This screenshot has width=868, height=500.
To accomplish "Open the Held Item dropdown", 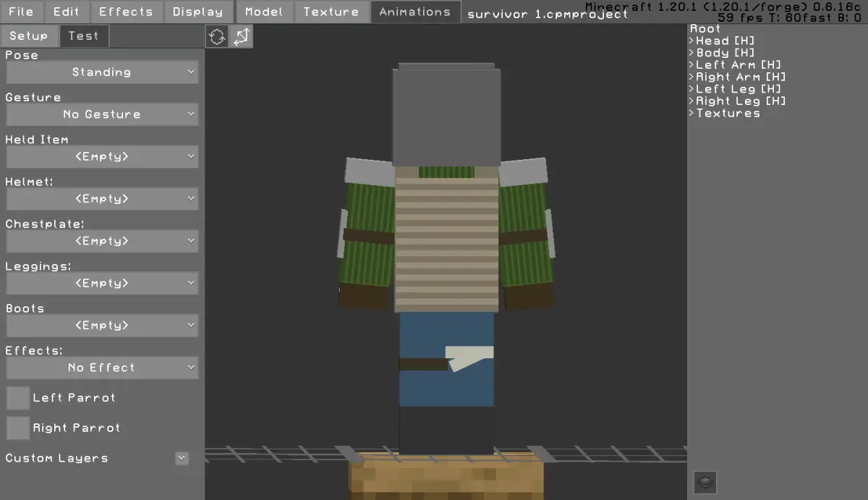I will point(102,156).
